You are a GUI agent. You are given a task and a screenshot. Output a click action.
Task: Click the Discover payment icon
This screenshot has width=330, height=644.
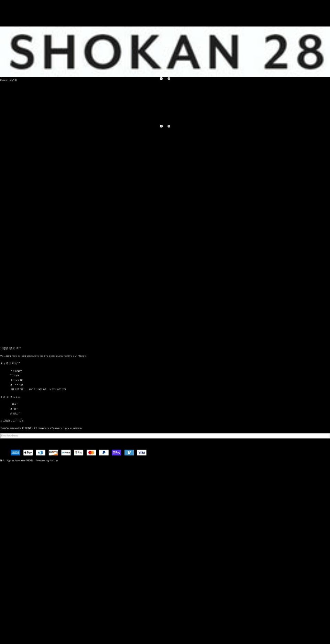(53, 453)
